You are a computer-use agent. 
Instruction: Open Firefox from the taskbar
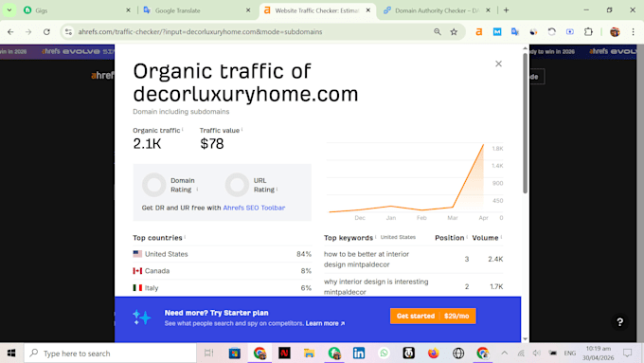434,354
